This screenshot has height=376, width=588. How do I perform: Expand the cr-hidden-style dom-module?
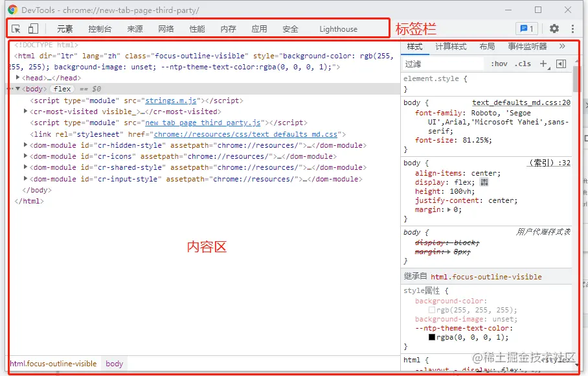click(x=25, y=145)
